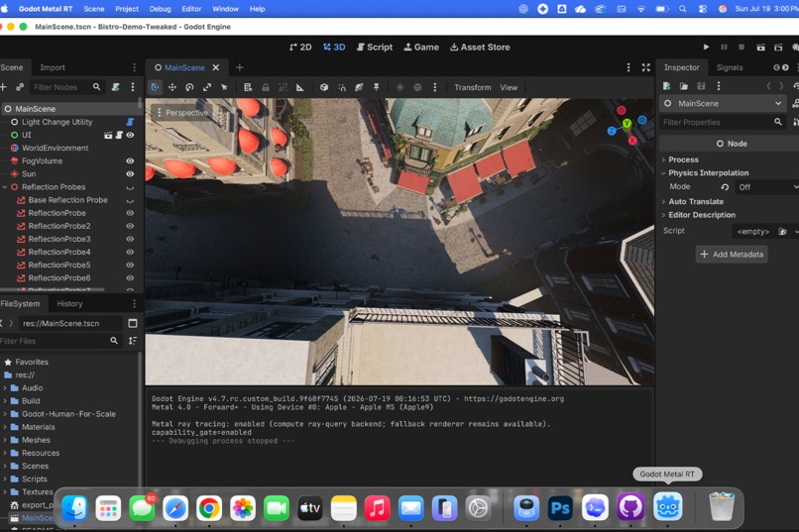The width and height of the screenshot is (799, 532).
Task: Select the Move Mode tool
Action: coord(172,87)
